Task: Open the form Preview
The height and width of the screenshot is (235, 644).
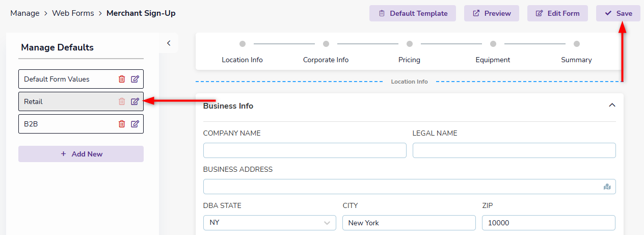Action: click(x=491, y=13)
